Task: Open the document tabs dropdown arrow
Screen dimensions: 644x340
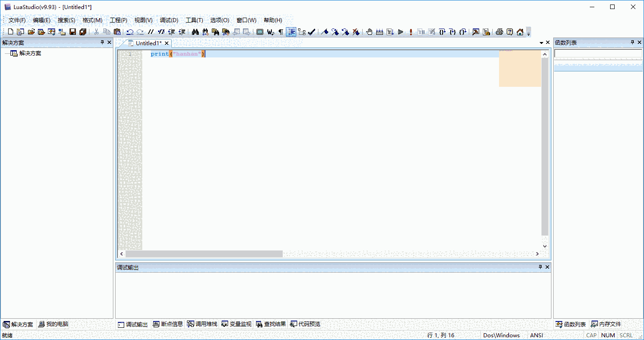Action: coord(541,42)
